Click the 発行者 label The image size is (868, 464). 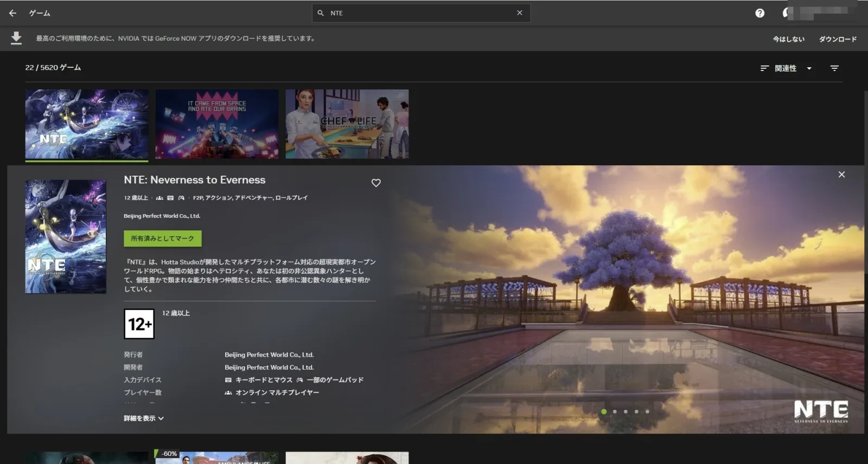133,355
